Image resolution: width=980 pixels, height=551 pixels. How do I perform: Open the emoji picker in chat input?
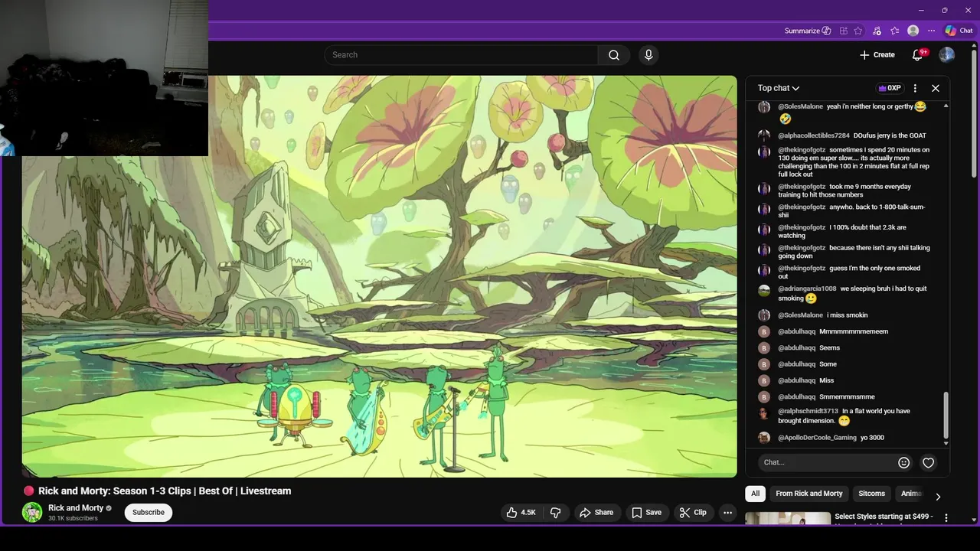[x=903, y=462]
